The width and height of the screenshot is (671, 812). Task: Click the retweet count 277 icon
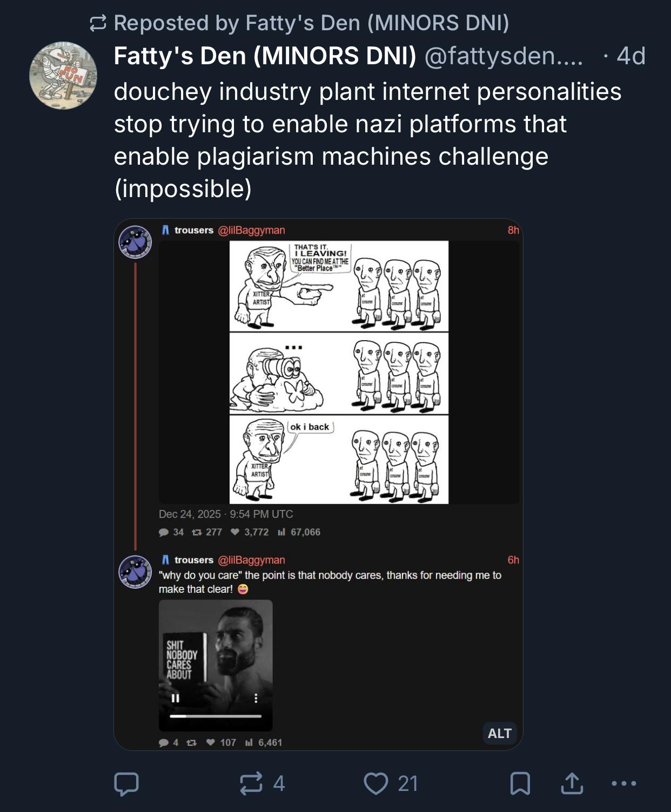point(197,532)
